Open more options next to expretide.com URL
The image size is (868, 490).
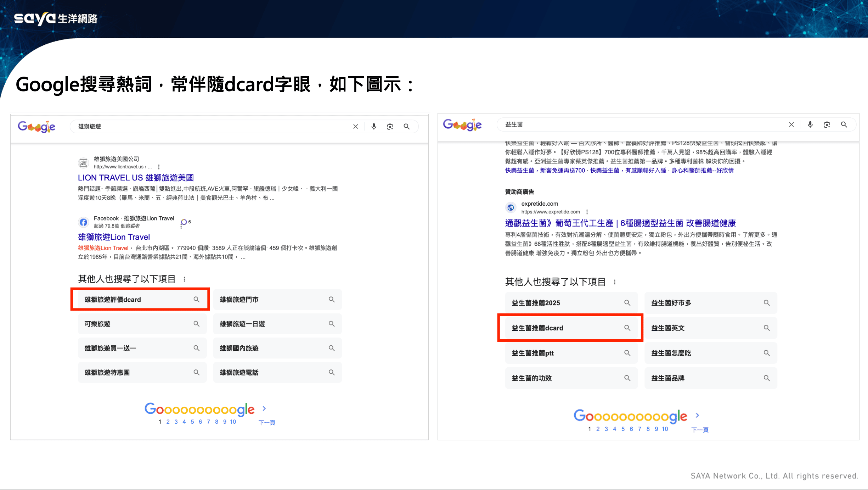(587, 212)
